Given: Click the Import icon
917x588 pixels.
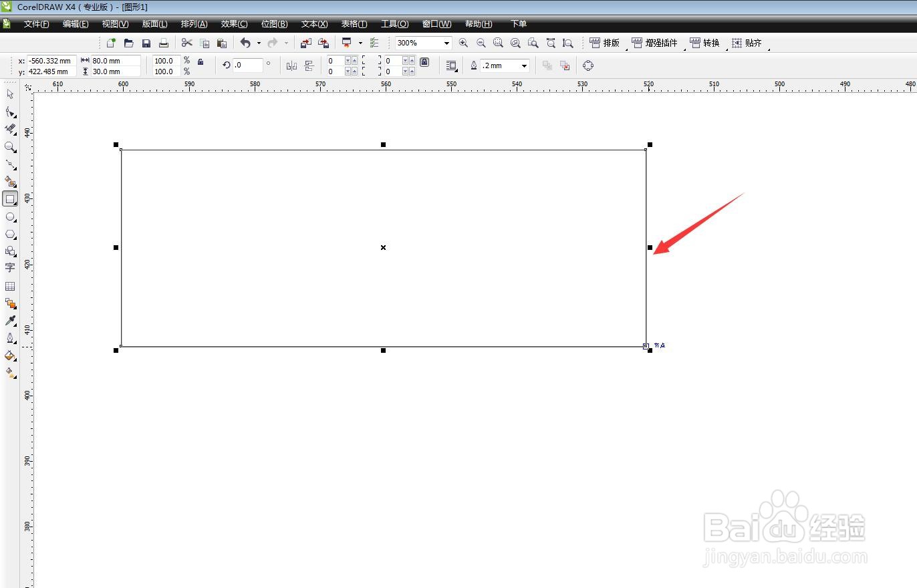Looking at the screenshot, I should [306, 43].
